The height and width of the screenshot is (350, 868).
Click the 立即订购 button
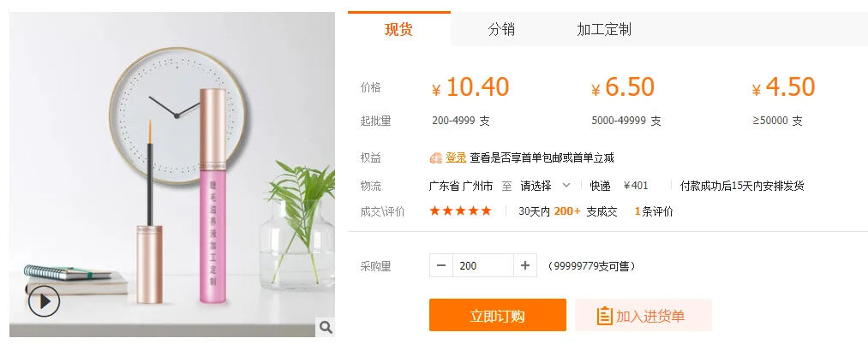[498, 315]
